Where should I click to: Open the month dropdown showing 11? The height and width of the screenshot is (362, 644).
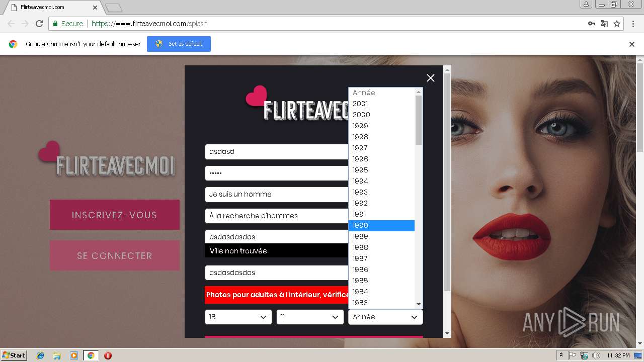click(310, 317)
